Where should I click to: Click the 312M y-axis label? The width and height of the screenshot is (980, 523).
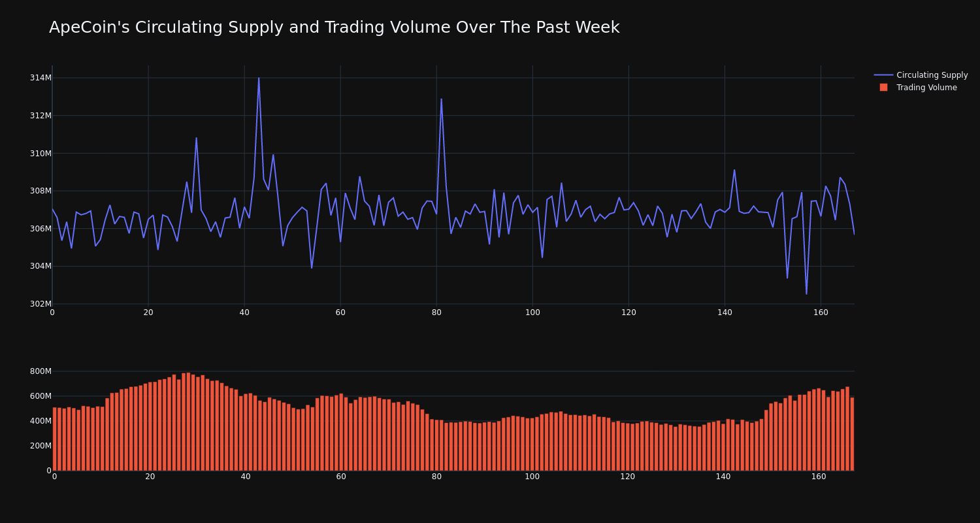click(x=41, y=116)
